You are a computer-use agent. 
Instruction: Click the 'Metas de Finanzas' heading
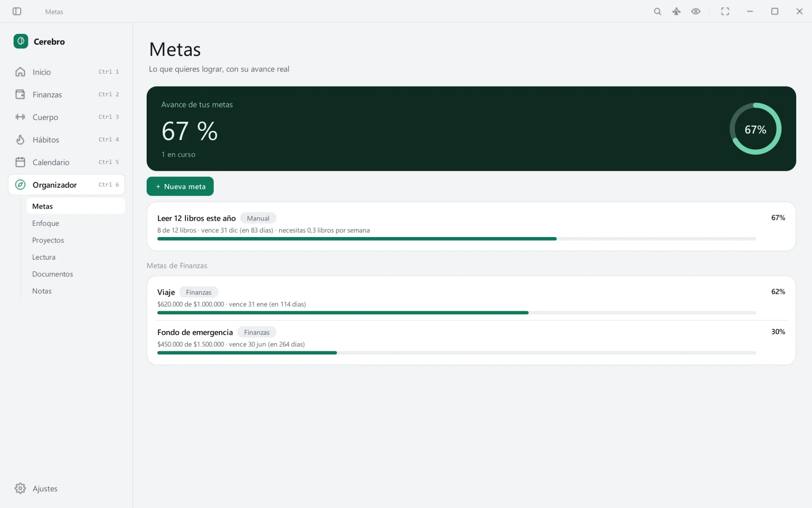177,266
